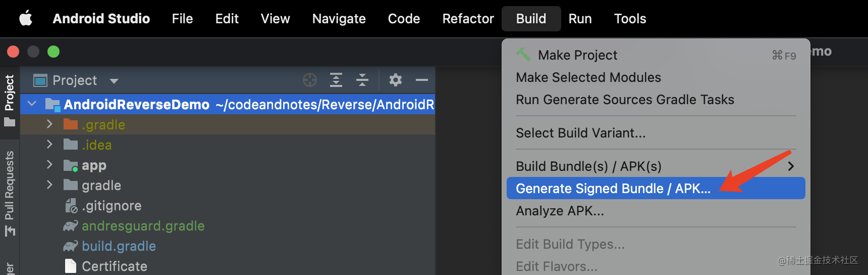Click the Project sidebar folder icon
Viewport: 868px width, 275px height.
[x=10, y=122]
